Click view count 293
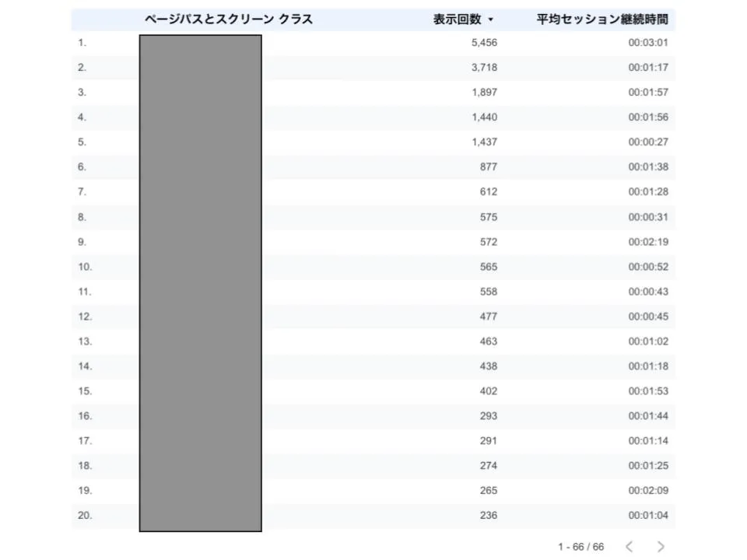The image size is (747, 560). 489,415
